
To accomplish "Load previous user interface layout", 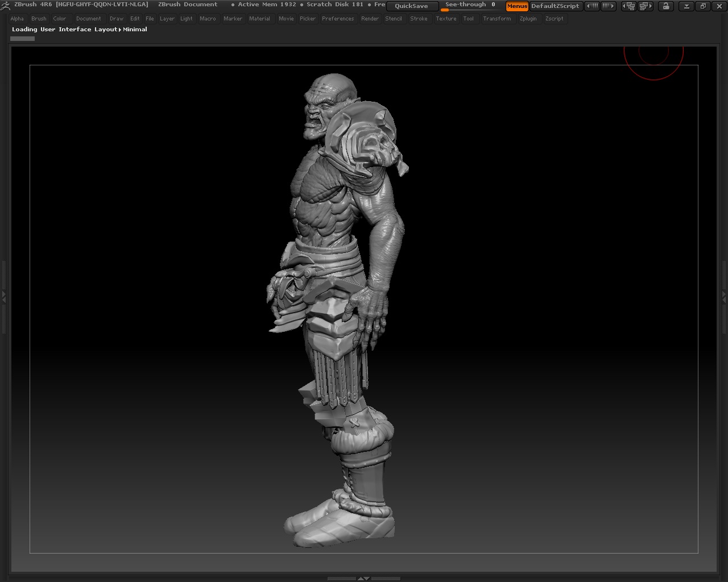I will [629, 6].
